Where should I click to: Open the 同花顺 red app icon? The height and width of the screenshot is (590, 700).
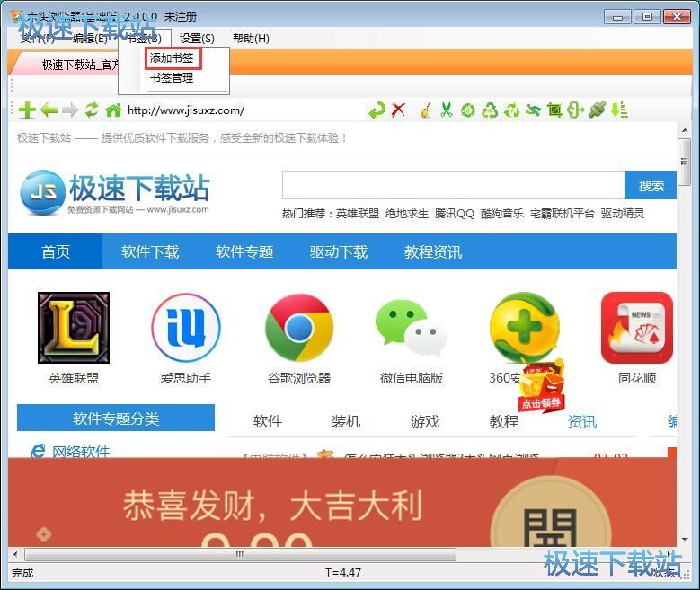(x=637, y=328)
